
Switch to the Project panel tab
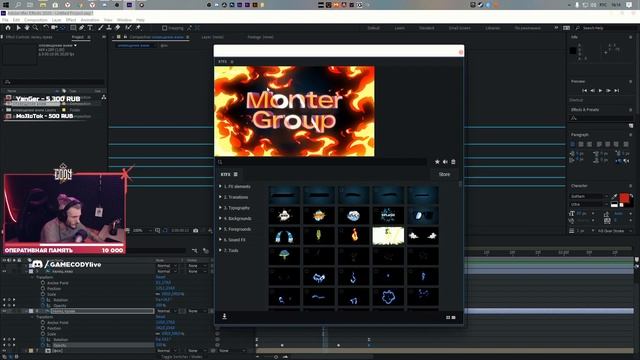[78, 37]
